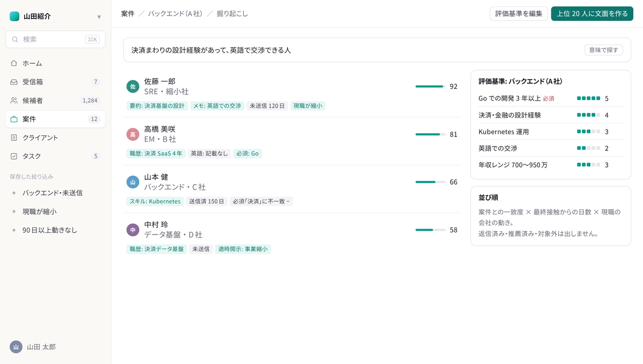
Task: Open candidate 佐藤 一郎
Action: tap(292, 93)
